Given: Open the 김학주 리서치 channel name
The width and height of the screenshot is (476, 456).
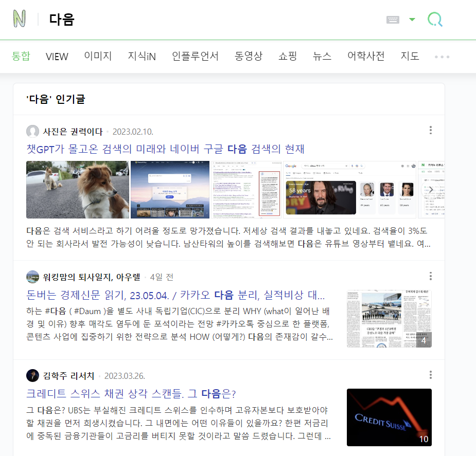Looking at the screenshot, I should tap(68, 376).
